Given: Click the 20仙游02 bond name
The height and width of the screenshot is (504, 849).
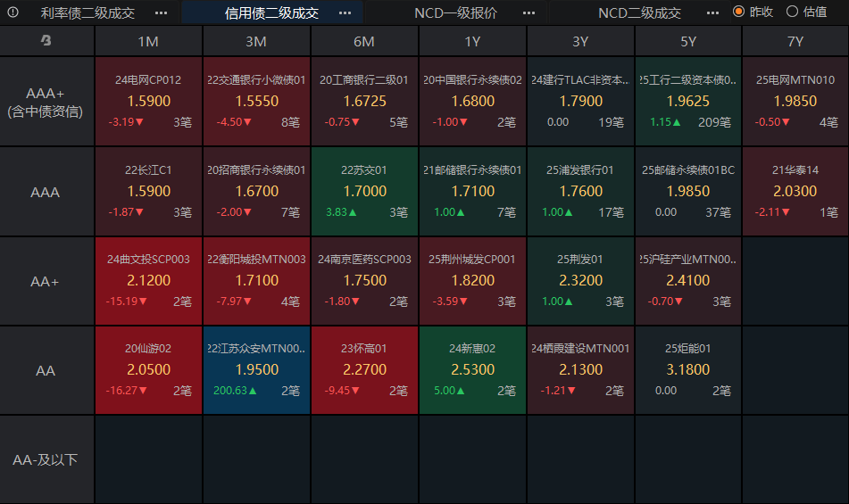Looking at the screenshot, I should 148,349.
